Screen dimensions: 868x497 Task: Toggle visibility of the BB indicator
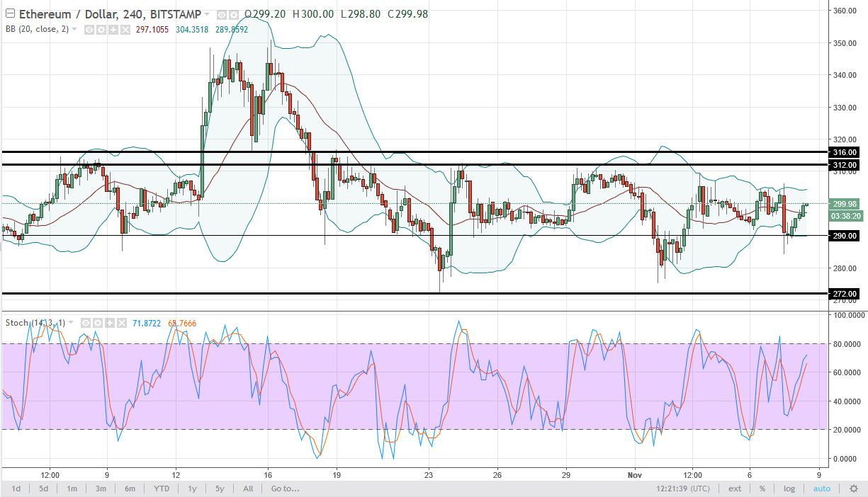point(89,30)
